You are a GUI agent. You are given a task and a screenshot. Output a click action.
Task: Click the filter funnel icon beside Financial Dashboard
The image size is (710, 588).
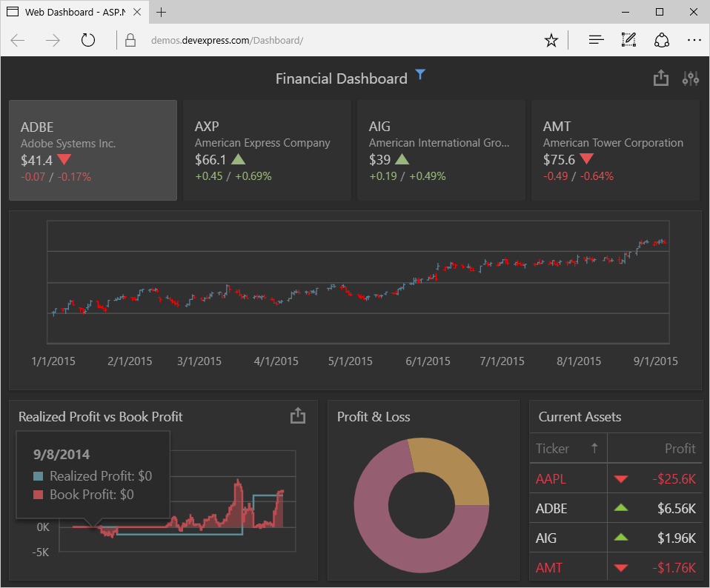click(x=420, y=74)
